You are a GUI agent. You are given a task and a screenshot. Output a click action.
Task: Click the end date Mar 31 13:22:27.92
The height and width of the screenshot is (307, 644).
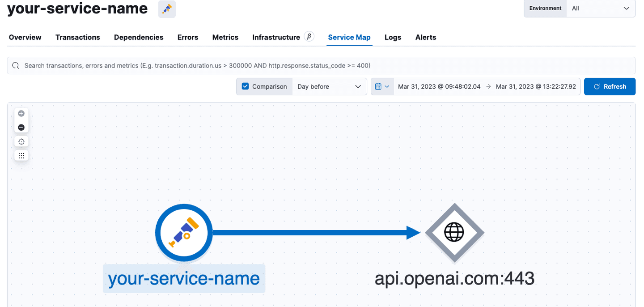(x=536, y=86)
